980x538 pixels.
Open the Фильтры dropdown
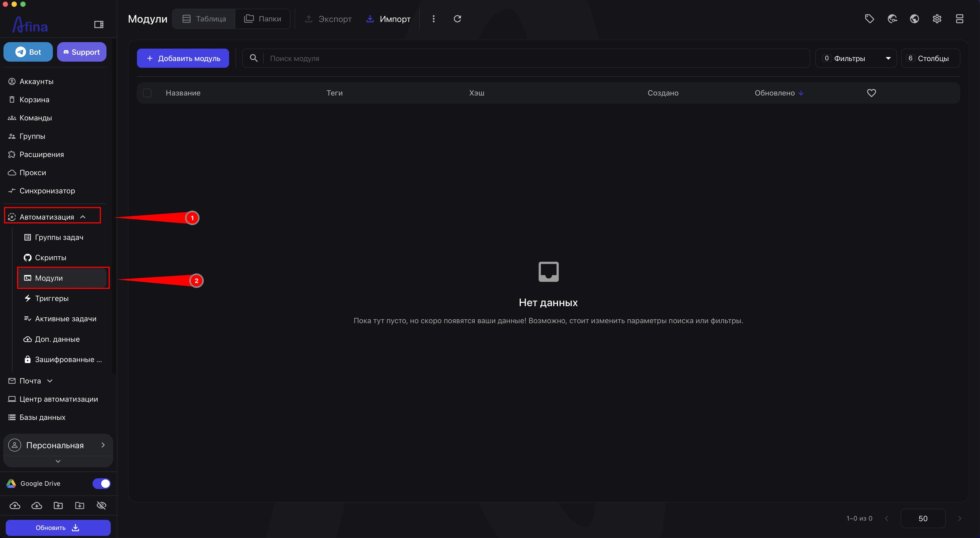[x=856, y=58]
